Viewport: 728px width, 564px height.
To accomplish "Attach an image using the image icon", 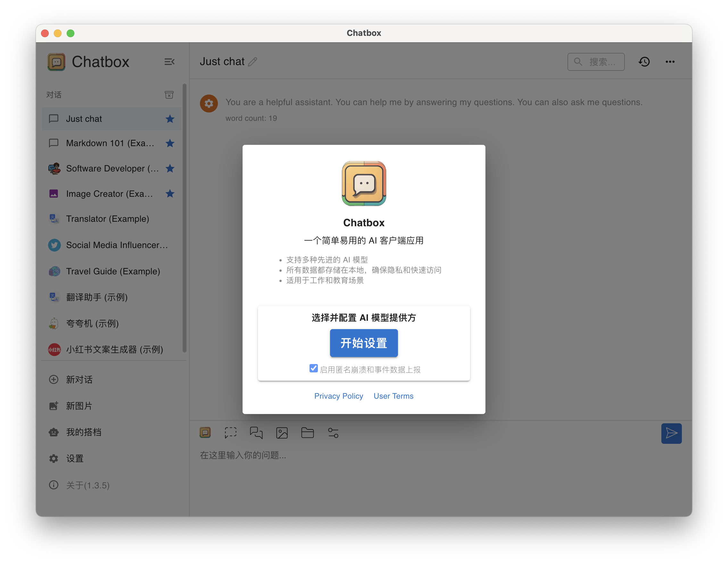I will tap(282, 432).
